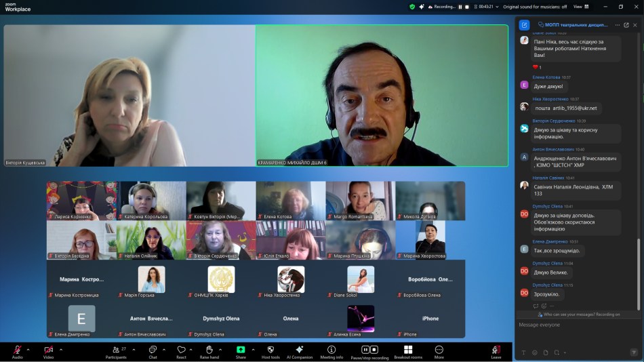Screen dimensions: 644x362
Task: Open Breakout rooms
Action: coord(407,351)
